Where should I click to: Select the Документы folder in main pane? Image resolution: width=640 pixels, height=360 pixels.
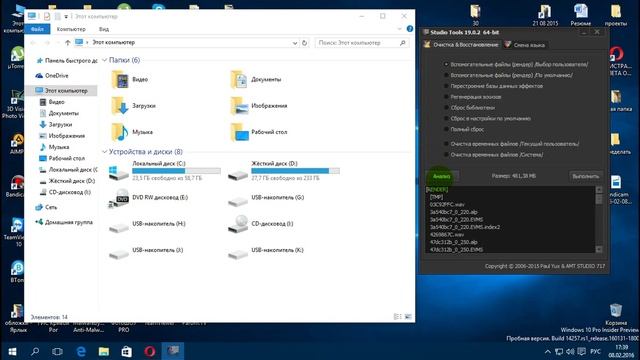tap(256, 79)
